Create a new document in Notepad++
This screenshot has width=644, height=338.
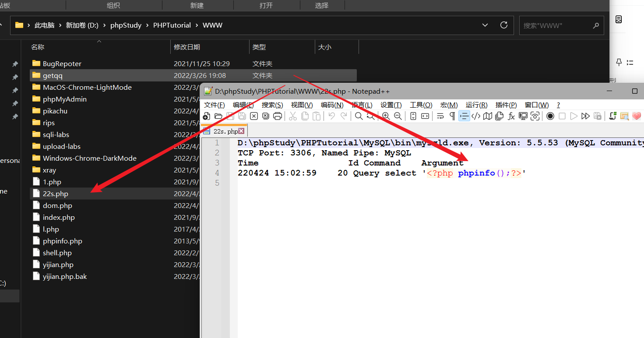(x=206, y=116)
